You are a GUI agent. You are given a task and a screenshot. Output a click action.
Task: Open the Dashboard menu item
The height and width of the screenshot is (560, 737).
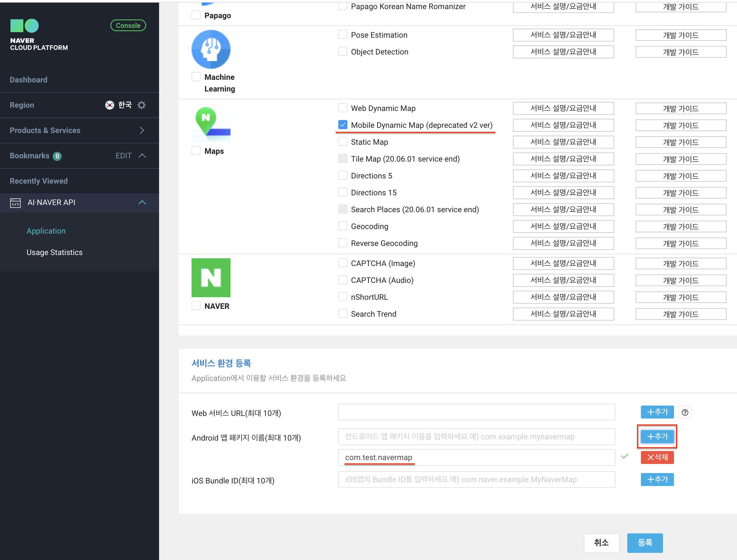pyautogui.click(x=28, y=80)
